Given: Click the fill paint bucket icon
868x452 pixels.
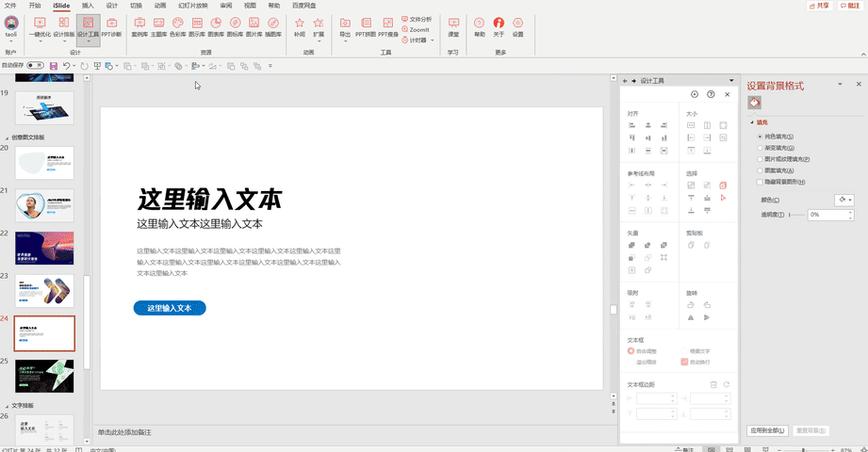Looking at the screenshot, I should pyautogui.click(x=755, y=103).
